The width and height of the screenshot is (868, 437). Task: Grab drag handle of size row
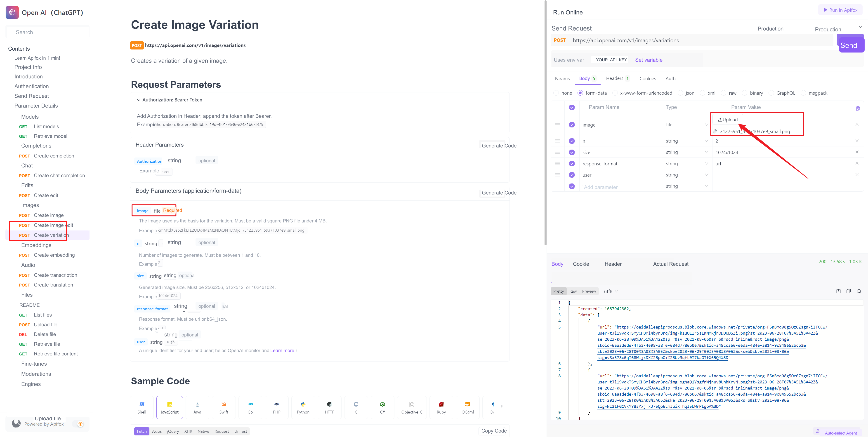point(557,152)
